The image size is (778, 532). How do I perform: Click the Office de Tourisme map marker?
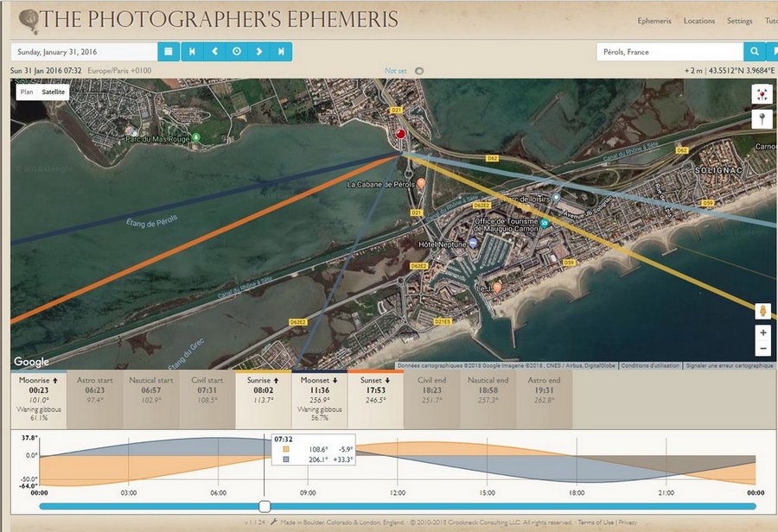tap(545, 223)
